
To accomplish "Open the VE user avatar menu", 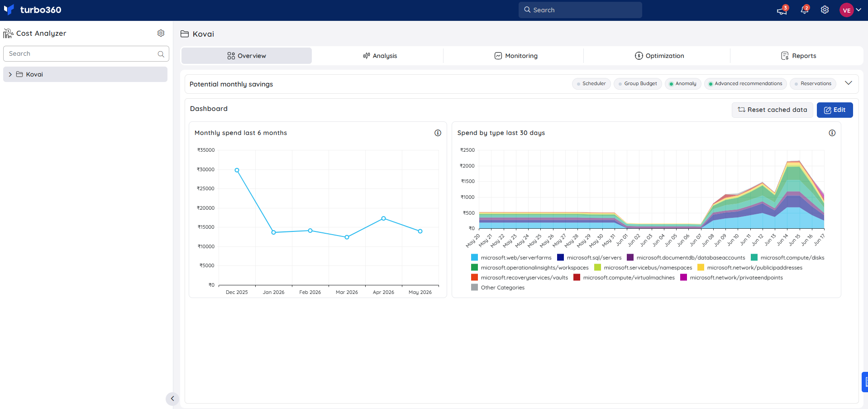I will [846, 10].
